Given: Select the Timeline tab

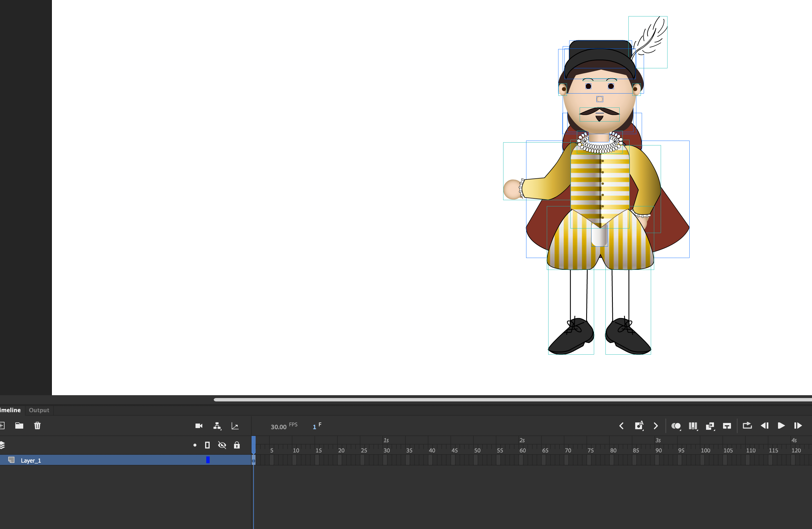Looking at the screenshot, I should point(10,410).
